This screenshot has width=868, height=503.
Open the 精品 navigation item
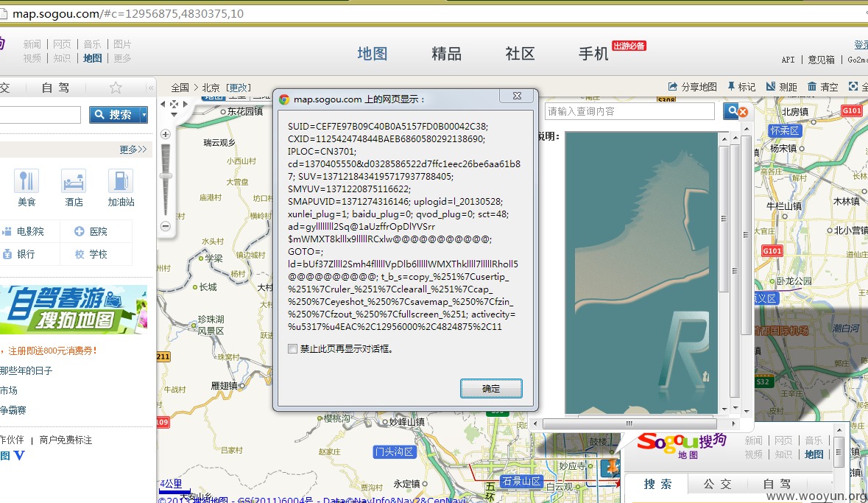[446, 54]
